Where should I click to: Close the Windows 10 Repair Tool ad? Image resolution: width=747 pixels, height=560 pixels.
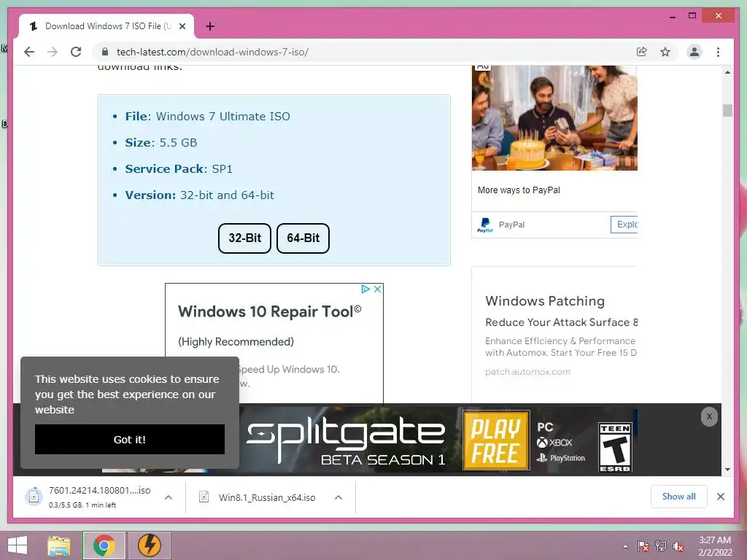click(378, 289)
